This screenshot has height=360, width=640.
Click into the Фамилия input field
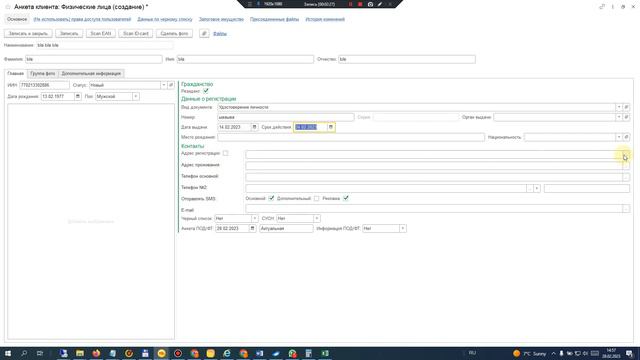(x=93, y=59)
